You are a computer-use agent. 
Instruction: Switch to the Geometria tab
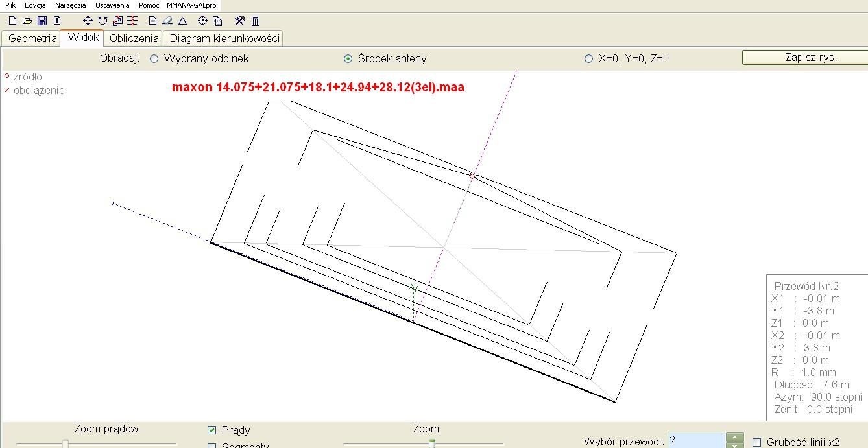click(x=32, y=38)
